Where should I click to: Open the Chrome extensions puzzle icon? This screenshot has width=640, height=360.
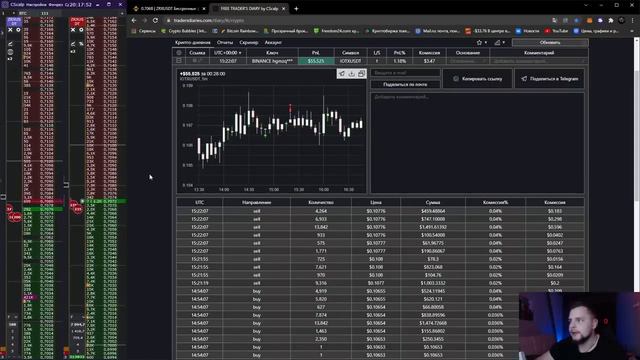pos(611,20)
